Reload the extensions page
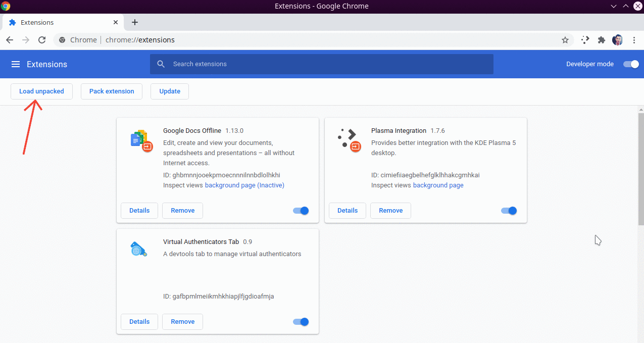 tap(42, 40)
